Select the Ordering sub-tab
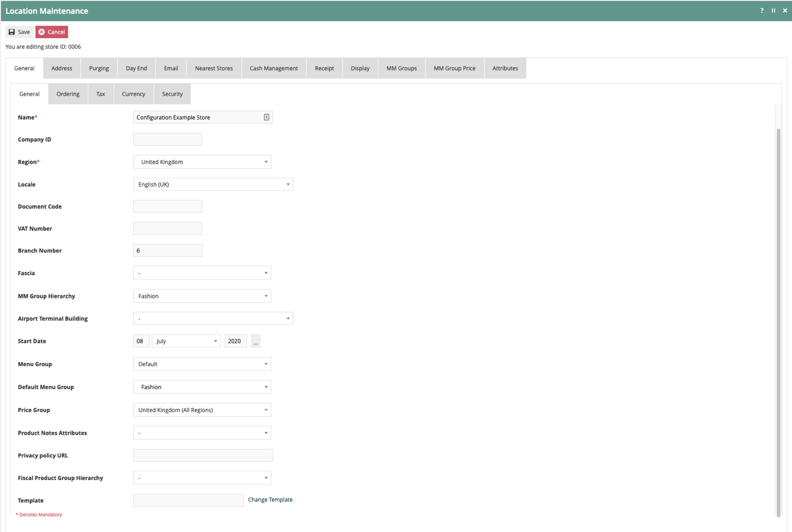Viewport: 792px width, 532px height. 68,94
